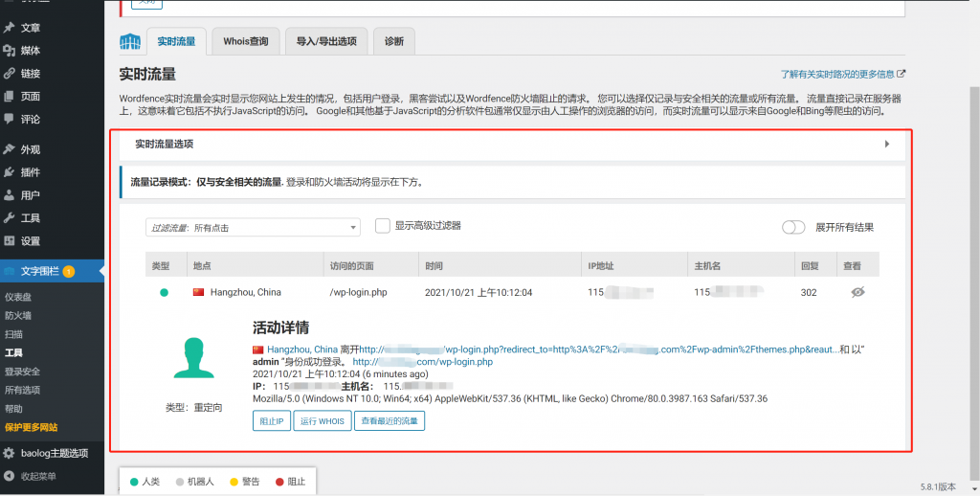The height and width of the screenshot is (496, 980).
Task: Switch to the 导入/导出选项 tab
Action: click(326, 41)
